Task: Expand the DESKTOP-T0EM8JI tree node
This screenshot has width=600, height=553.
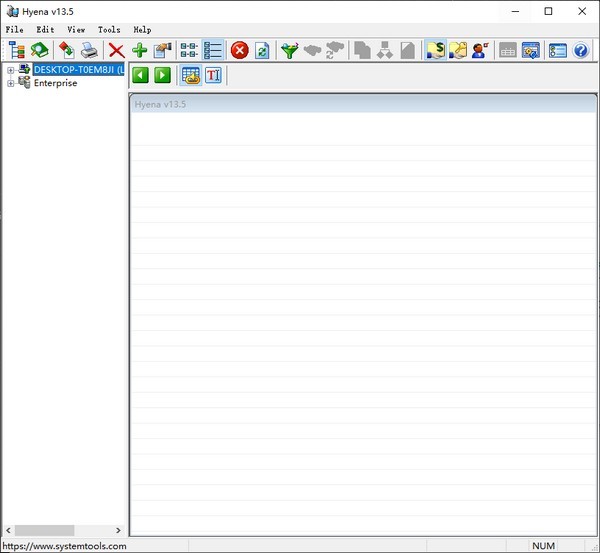Action: click(x=10, y=70)
